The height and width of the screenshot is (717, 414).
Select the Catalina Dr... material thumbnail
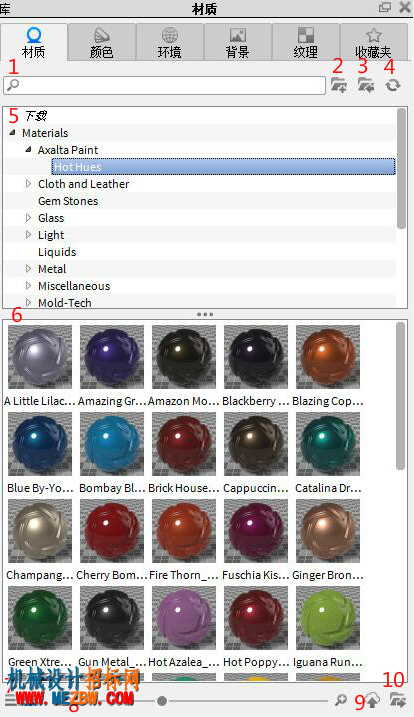tap(328, 444)
